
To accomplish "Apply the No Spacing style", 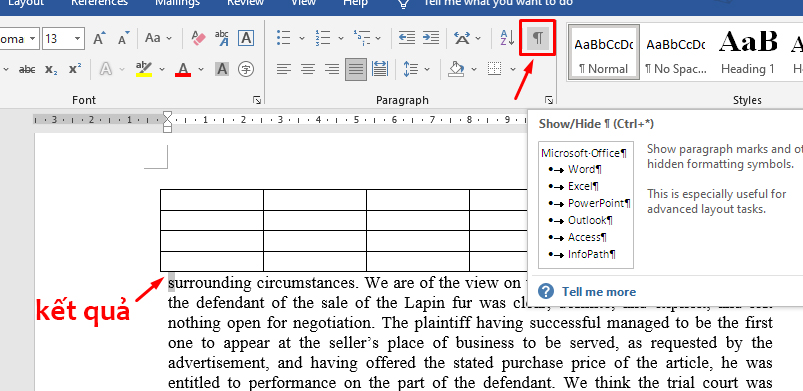I will click(x=675, y=53).
